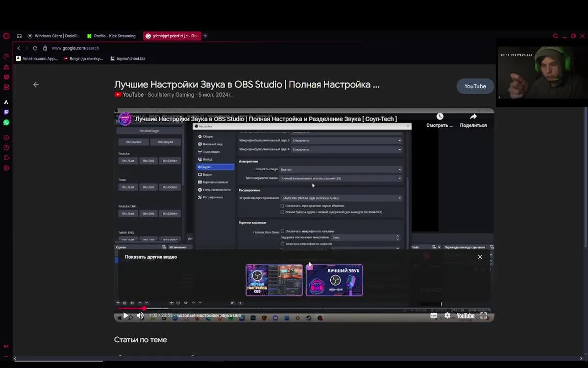The width and height of the screenshot is (588, 368).
Task: Close the Показать другие видео overlay
Action: (480, 257)
